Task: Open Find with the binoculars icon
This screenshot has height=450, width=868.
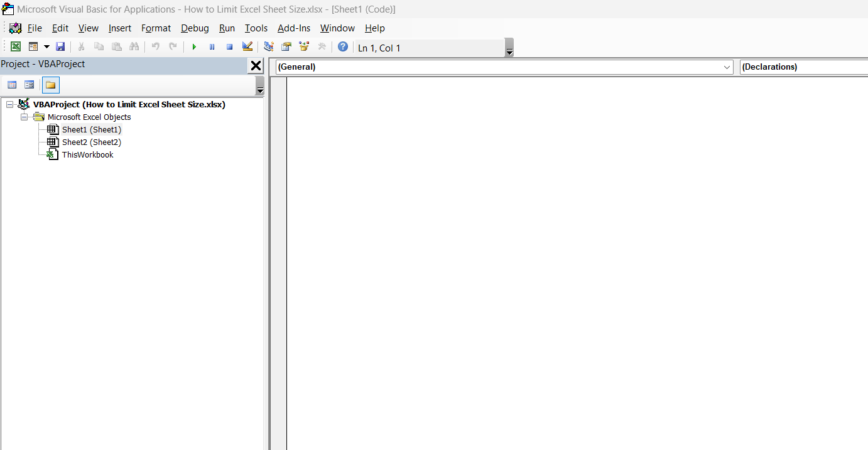Action: click(134, 47)
